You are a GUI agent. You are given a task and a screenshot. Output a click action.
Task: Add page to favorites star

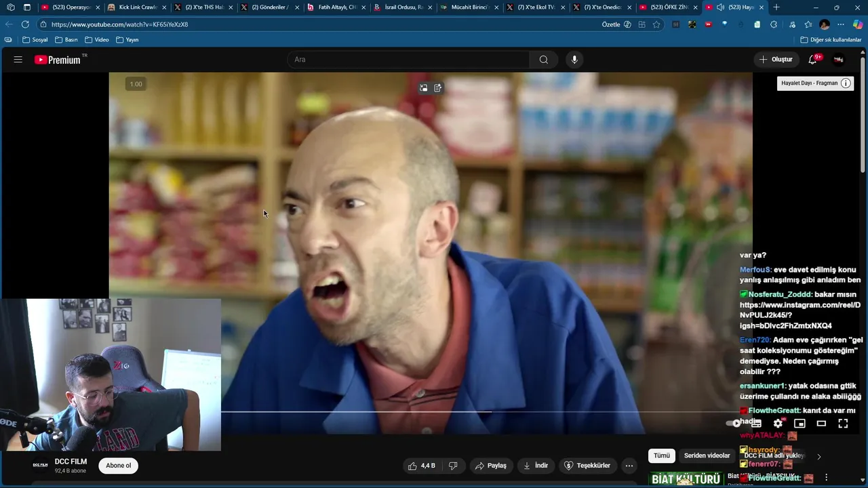(656, 24)
